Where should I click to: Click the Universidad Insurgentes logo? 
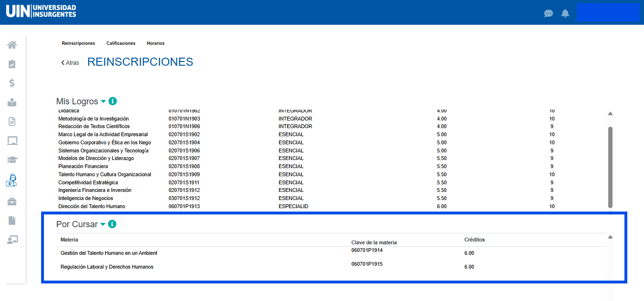click(x=41, y=11)
